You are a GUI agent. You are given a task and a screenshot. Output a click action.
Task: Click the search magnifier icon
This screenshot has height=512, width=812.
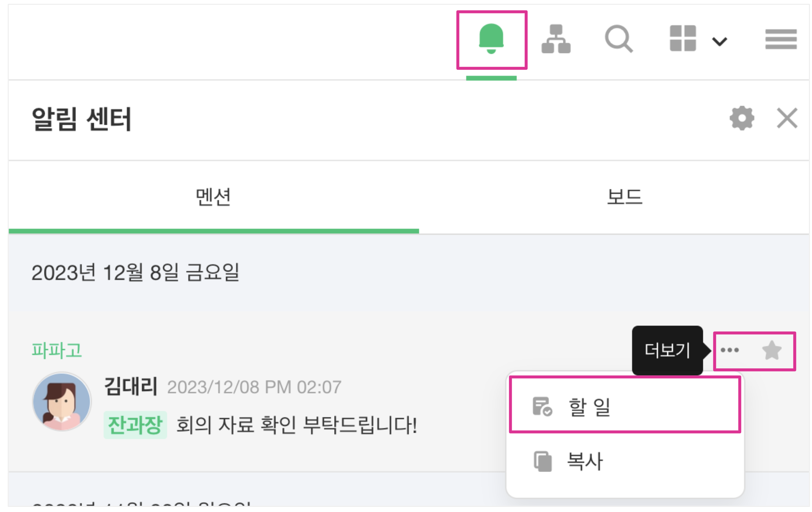click(x=618, y=38)
